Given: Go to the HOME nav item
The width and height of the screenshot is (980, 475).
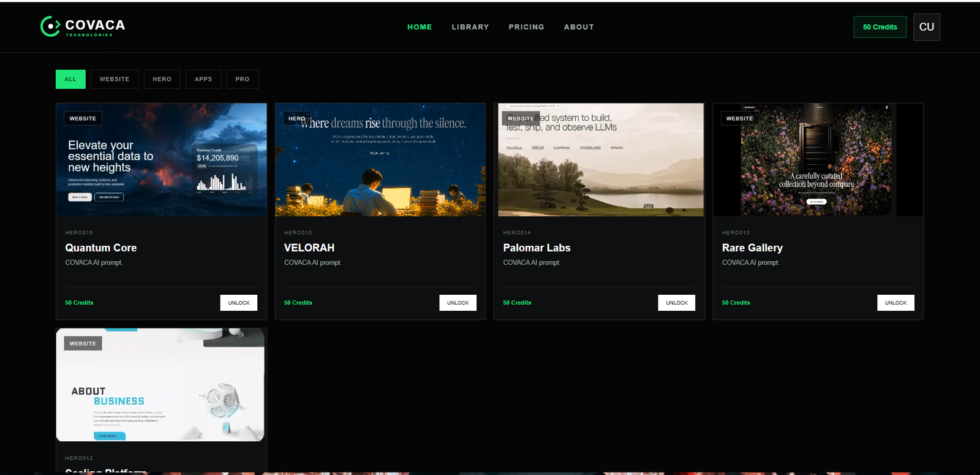Looking at the screenshot, I should (x=420, y=27).
